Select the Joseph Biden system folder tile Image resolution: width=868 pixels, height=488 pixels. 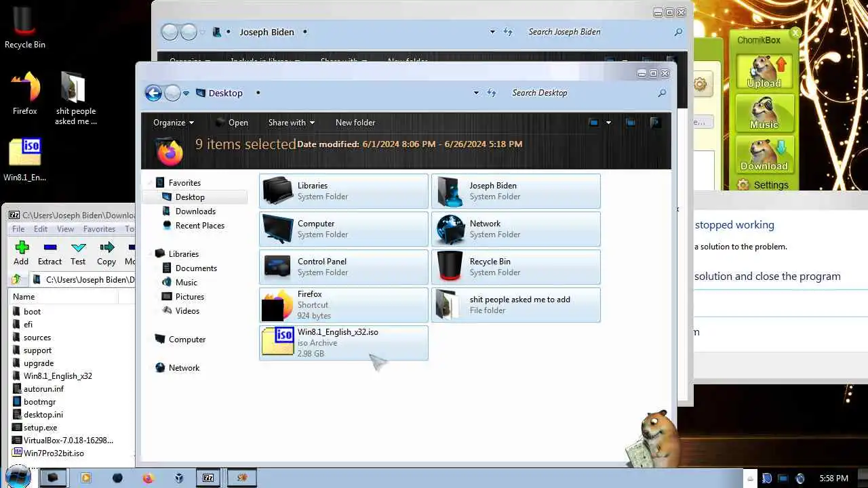[x=516, y=191]
